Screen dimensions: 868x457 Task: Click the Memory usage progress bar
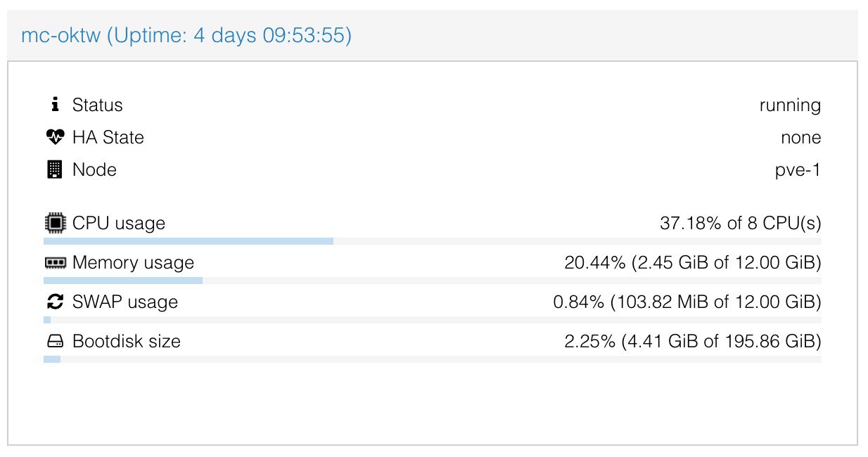pos(433,281)
